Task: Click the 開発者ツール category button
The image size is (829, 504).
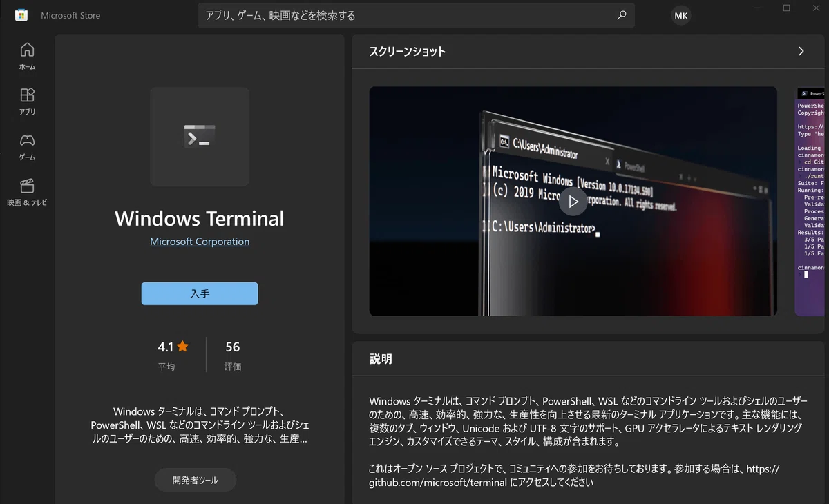Action: [x=196, y=480]
